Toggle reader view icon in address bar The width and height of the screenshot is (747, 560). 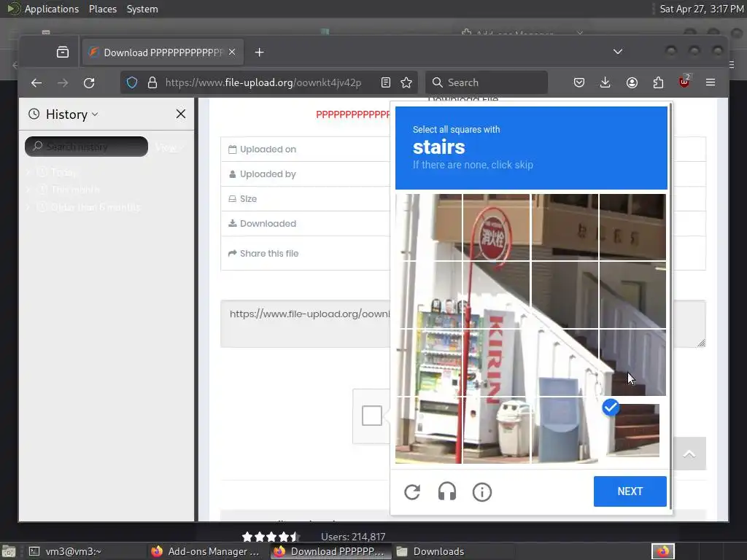pos(386,82)
